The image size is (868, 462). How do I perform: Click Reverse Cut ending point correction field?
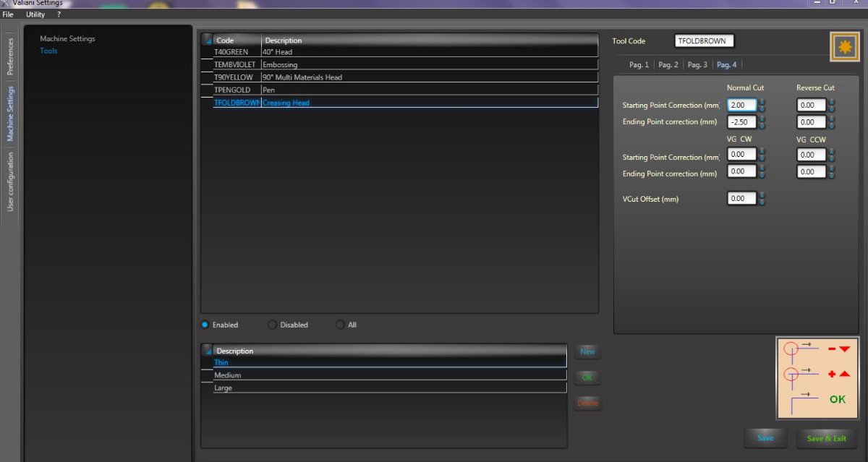pyautogui.click(x=812, y=122)
